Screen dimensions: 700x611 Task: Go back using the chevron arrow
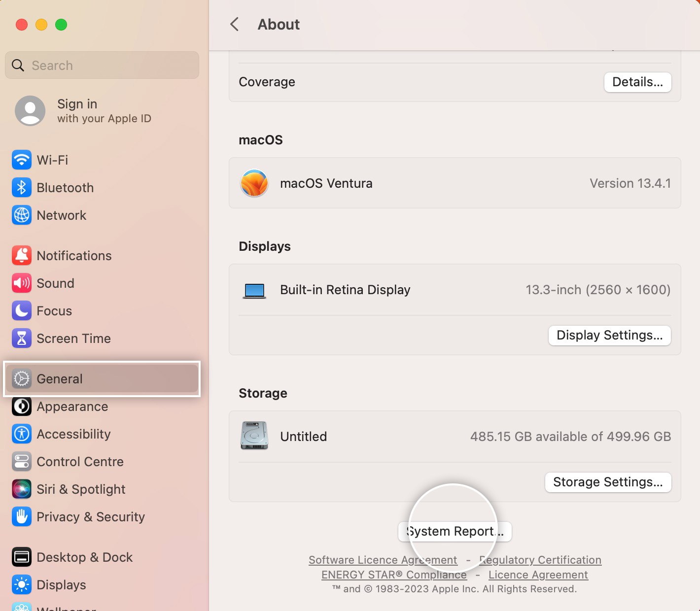coord(235,24)
